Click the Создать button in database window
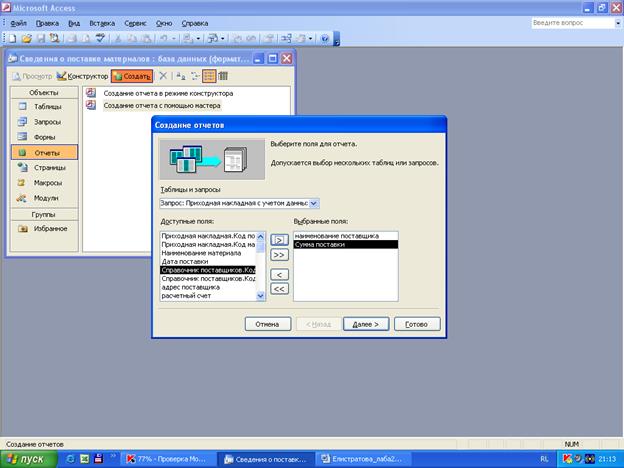624x468 pixels. (132, 76)
